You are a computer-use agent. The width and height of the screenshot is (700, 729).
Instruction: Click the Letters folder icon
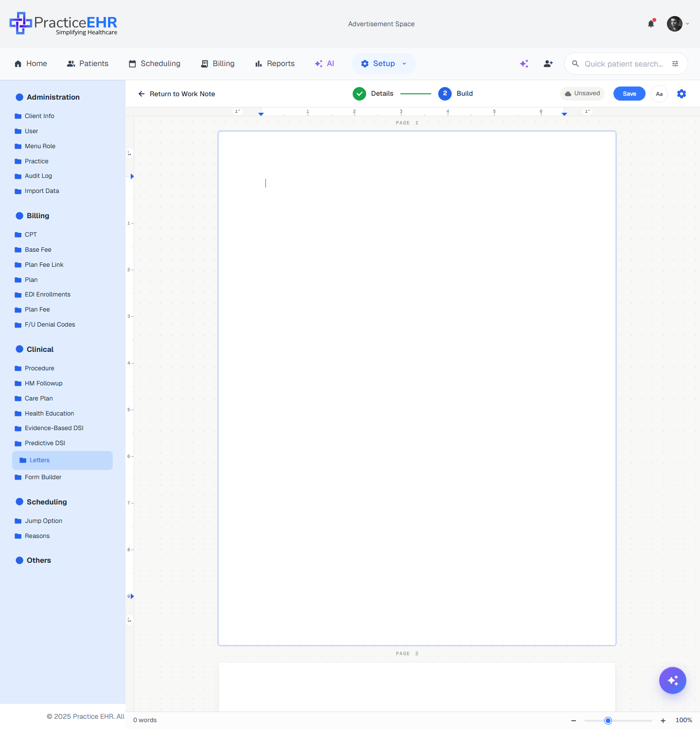(x=23, y=460)
